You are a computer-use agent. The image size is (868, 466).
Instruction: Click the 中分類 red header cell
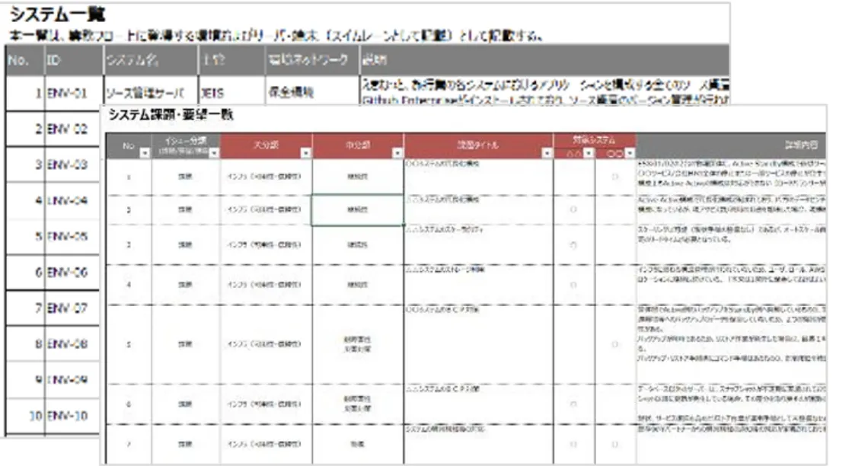tap(358, 145)
